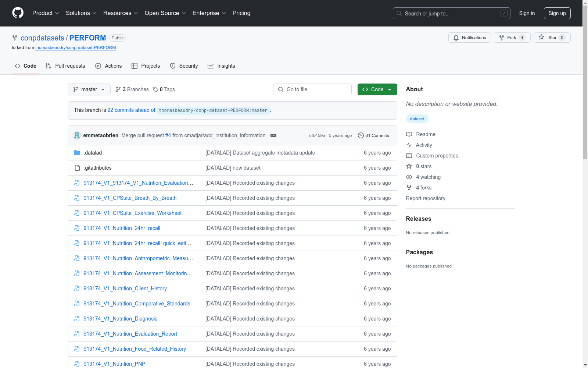Click the search magnifier icon in header
588x368 pixels.
(x=399, y=13)
